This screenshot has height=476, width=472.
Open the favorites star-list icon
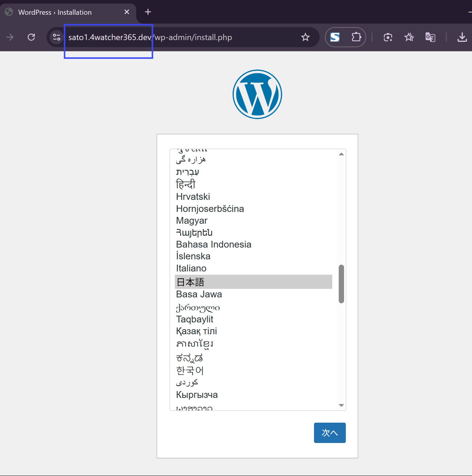pos(409,37)
